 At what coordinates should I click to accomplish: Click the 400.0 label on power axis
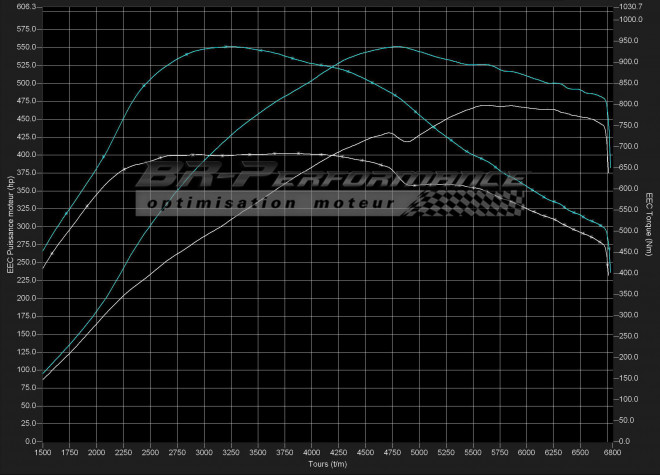(x=26, y=155)
